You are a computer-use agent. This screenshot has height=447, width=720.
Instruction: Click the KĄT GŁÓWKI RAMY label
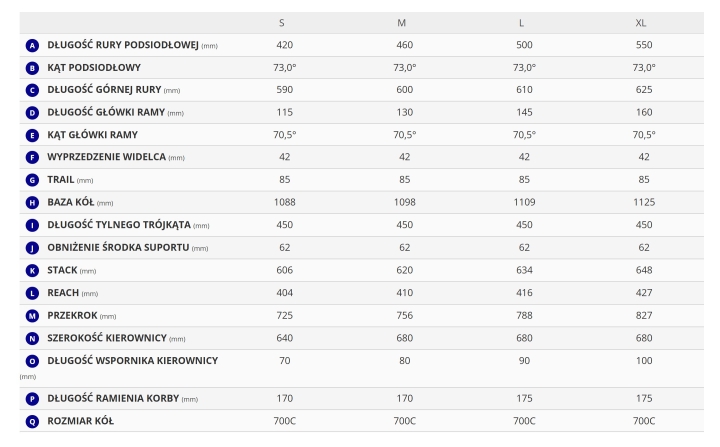(93, 135)
